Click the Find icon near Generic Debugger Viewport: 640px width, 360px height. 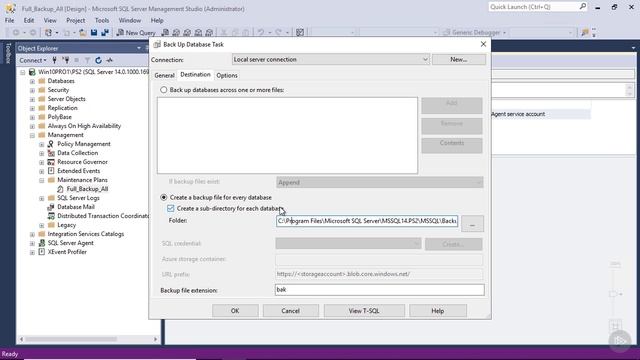pos(585,33)
